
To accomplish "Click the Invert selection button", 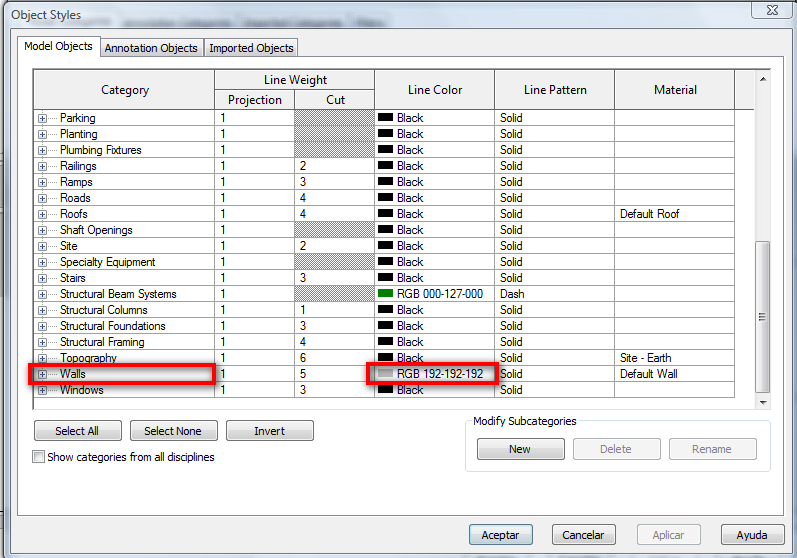I will pos(269,431).
